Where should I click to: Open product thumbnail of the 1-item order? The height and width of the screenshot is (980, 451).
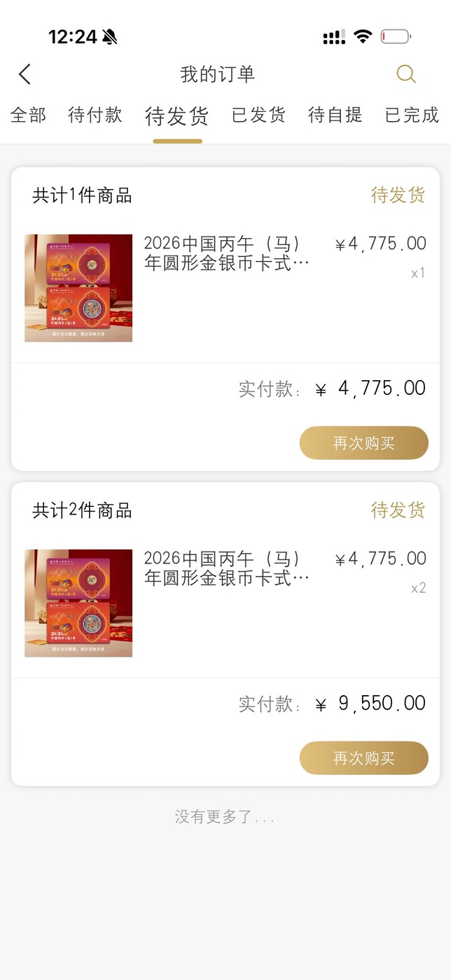pos(78,288)
